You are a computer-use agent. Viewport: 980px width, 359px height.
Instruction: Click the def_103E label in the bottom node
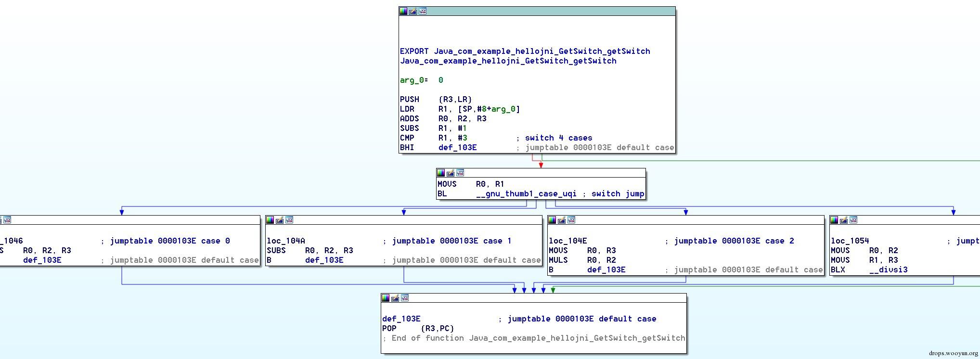[401, 319]
